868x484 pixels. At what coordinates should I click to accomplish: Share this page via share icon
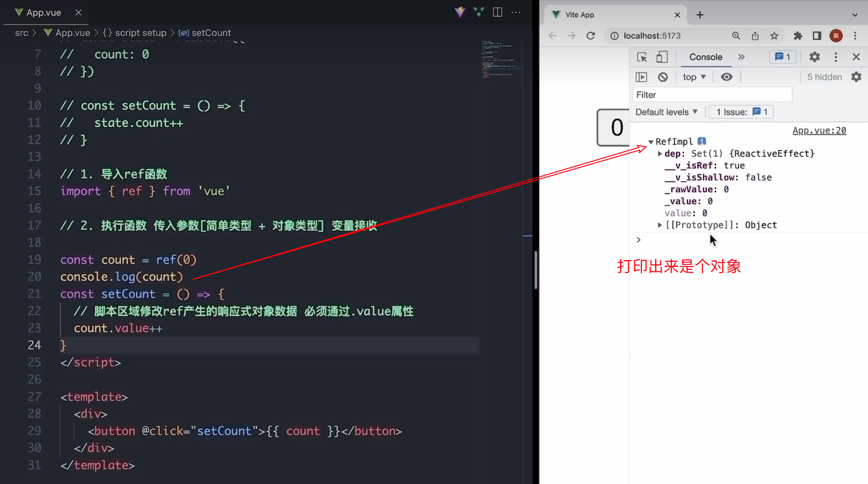[x=755, y=36]
